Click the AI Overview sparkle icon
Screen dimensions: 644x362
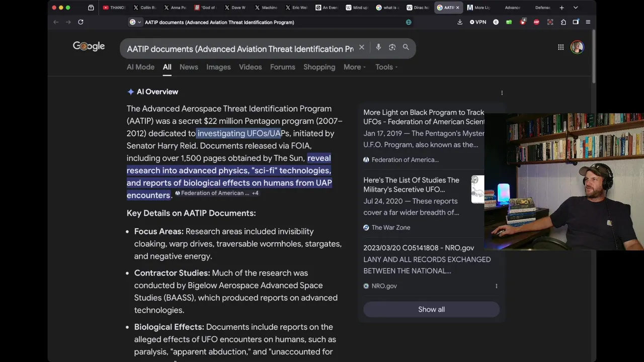point(131,92)
